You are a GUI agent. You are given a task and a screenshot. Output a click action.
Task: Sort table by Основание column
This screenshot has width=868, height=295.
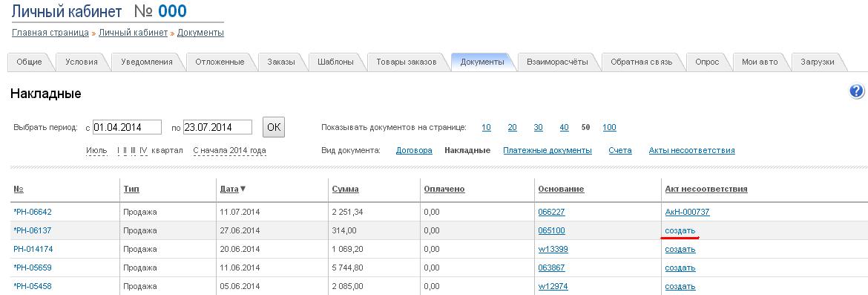tap(561, 189)
